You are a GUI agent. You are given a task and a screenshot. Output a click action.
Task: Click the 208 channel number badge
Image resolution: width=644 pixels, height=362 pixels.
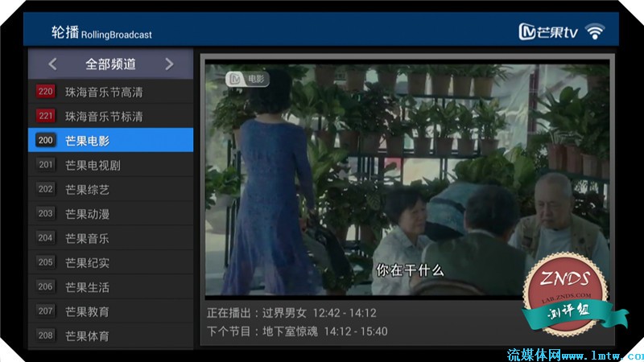[46, 335]
